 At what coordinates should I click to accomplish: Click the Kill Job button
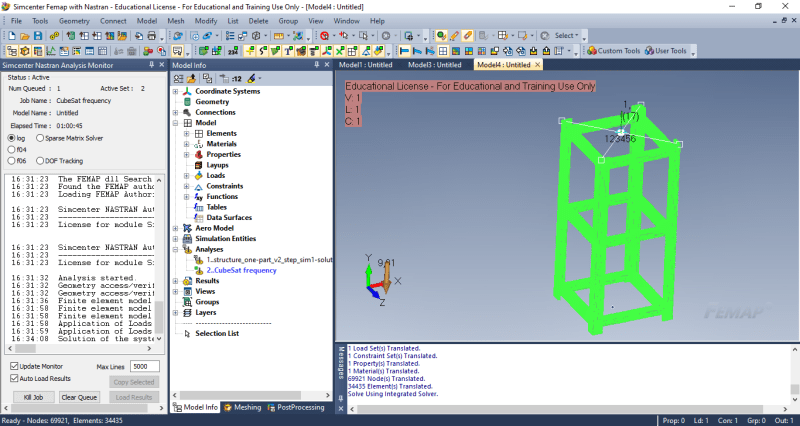(33, 397)
